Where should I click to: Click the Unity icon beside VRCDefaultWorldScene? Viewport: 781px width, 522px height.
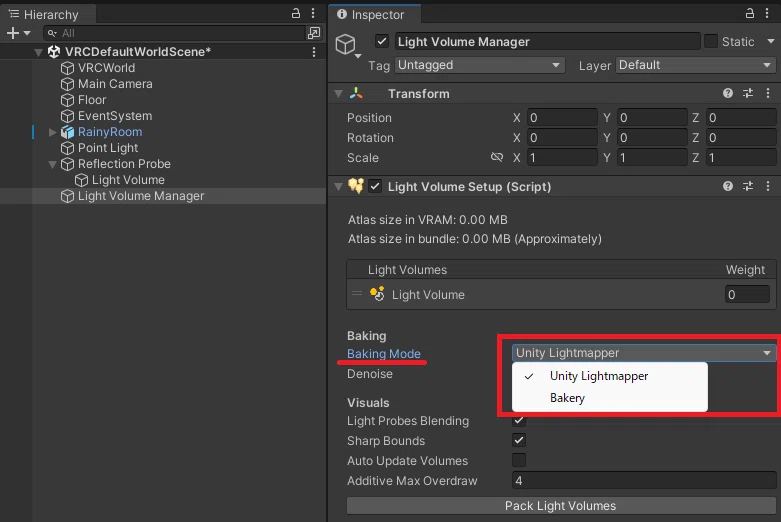pos(54,51)
